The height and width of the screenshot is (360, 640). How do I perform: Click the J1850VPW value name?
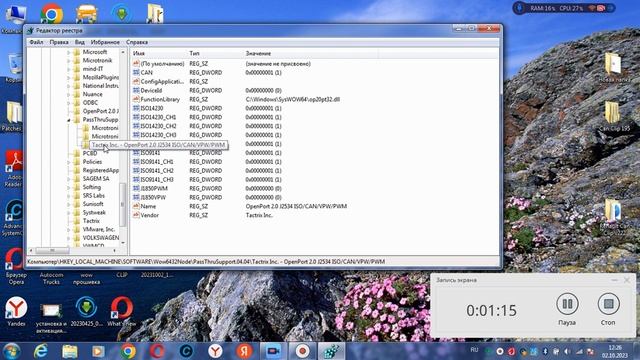(153, 198)
